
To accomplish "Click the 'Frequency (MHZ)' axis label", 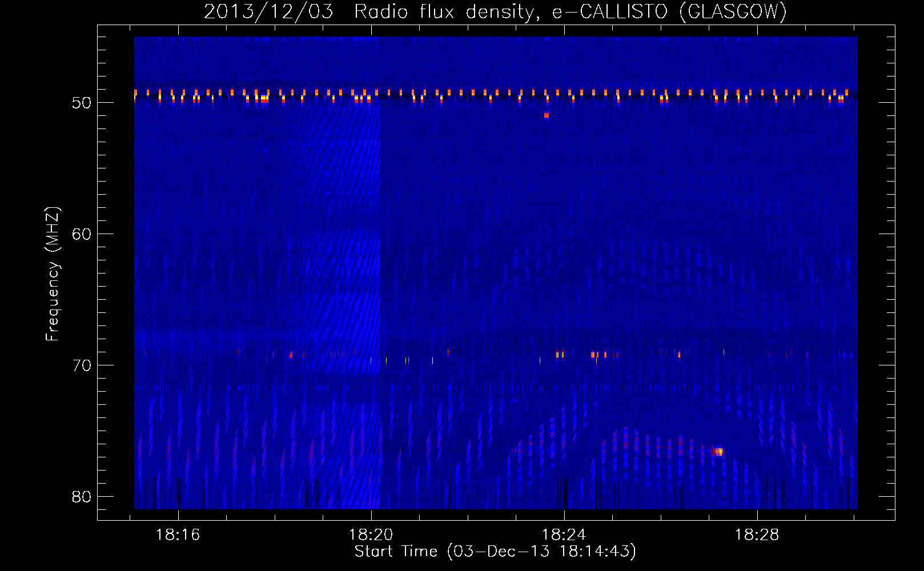I will tap(53, 274).
